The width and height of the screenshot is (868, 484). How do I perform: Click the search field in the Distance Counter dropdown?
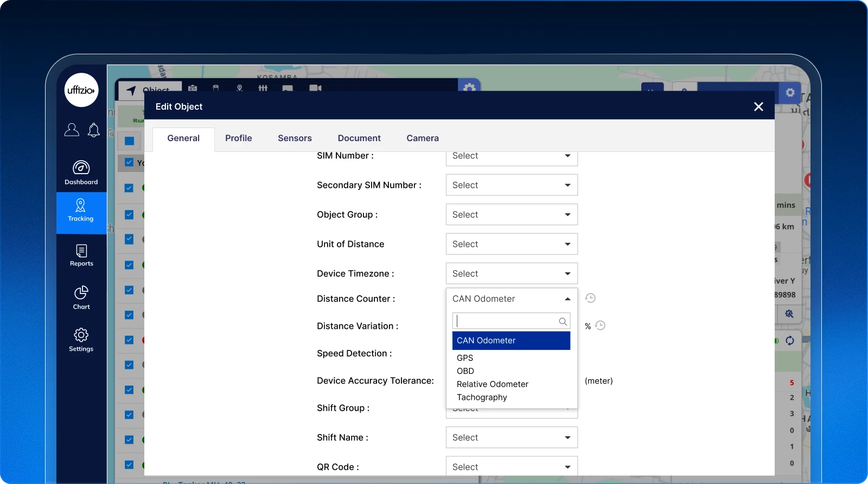click(x=511, y=321)
